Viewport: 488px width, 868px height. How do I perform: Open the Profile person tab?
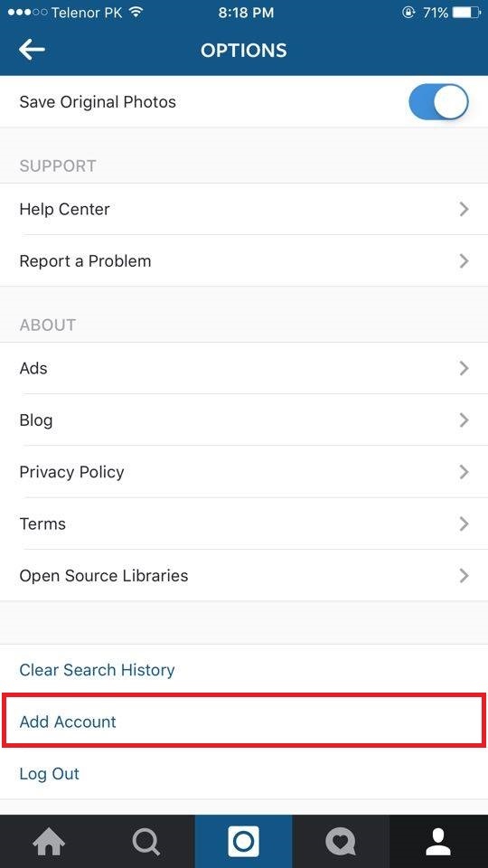coord(439,842)
